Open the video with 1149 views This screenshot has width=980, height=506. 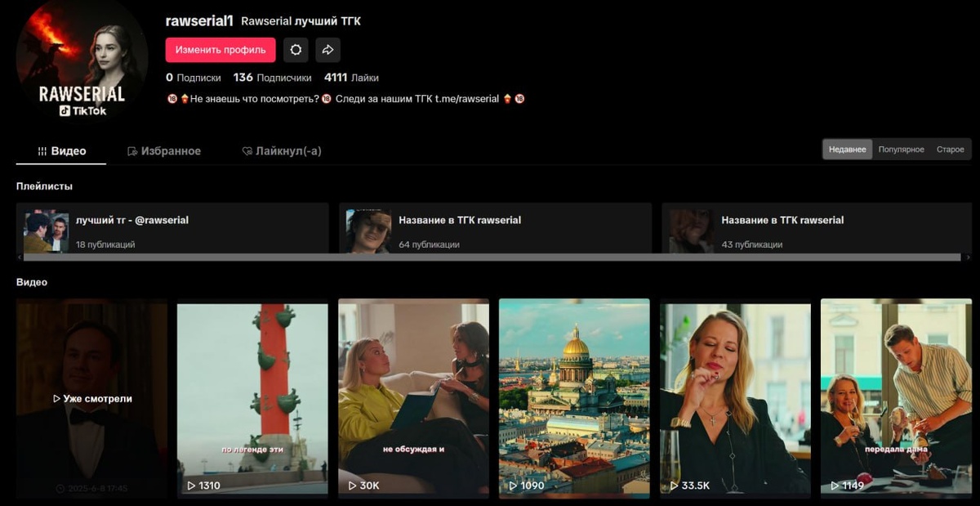coord(896,399)
